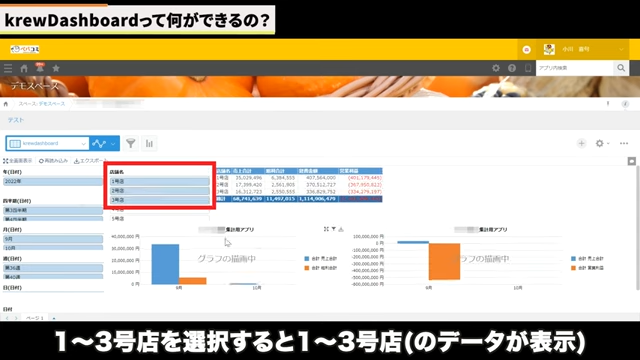Screen dimensions: 640x360
Task: Go to the portal home icon
Action: tap(24, 68)
